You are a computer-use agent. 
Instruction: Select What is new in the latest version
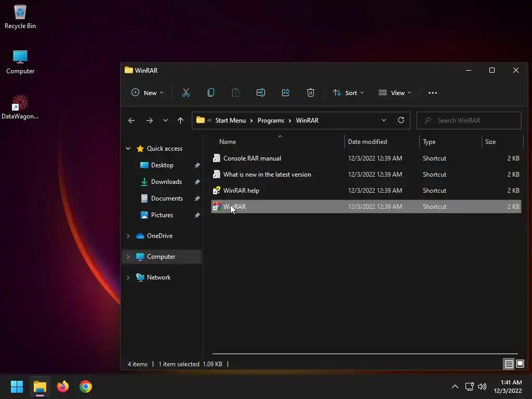(366, 175)
